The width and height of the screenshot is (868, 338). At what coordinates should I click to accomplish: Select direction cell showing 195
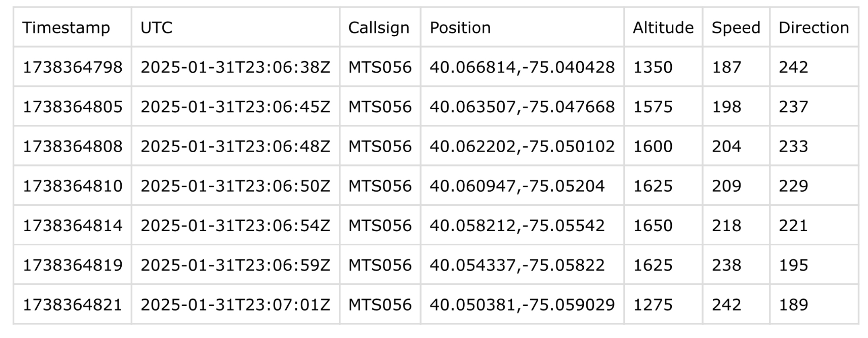793,265
